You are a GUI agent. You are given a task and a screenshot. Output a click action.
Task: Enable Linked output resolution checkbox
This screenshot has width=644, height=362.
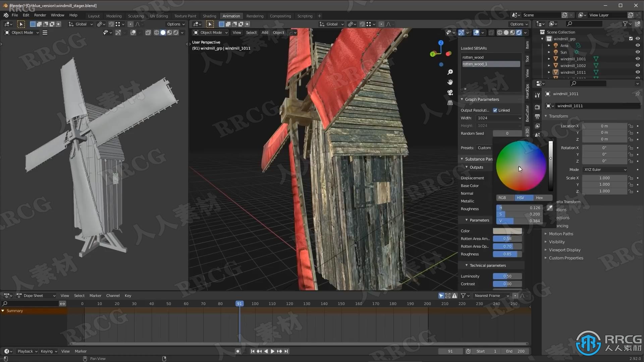494,110
